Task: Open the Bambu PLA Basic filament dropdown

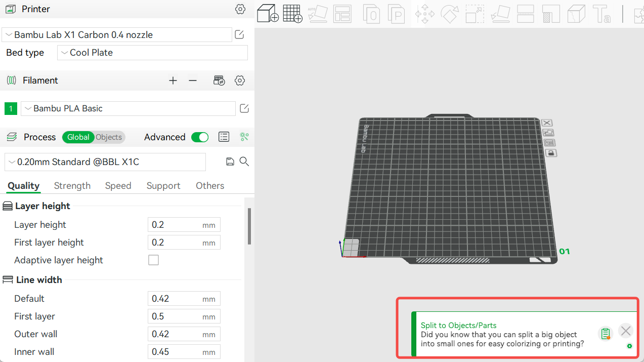Action: [128, 108]
